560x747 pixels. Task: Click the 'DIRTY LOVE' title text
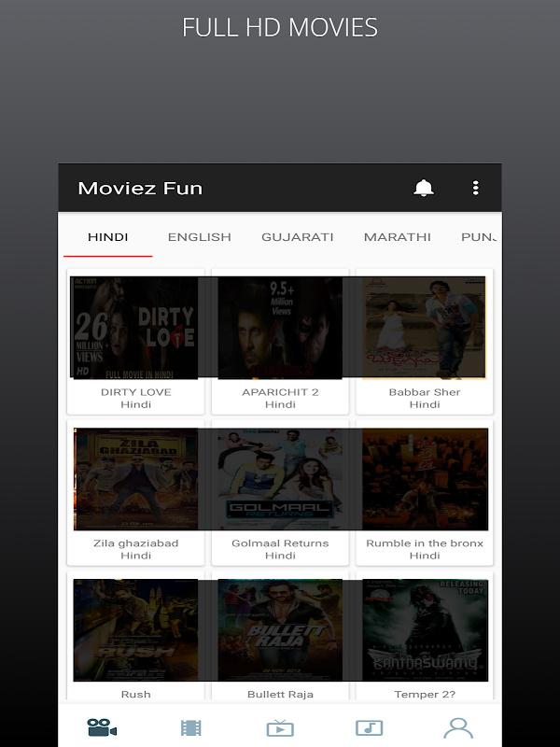(x=135, y=392)
